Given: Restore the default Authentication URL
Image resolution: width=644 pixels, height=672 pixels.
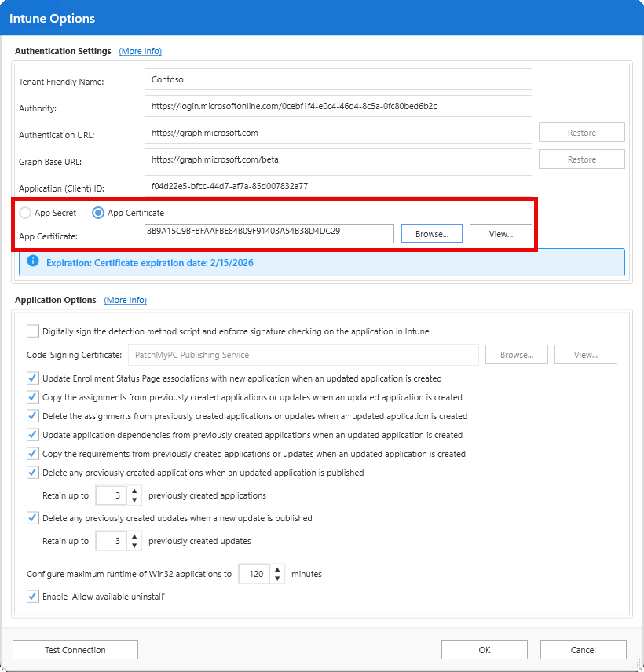Looking at the screenshot, I should pyautogui.click(x=581, y=132).
